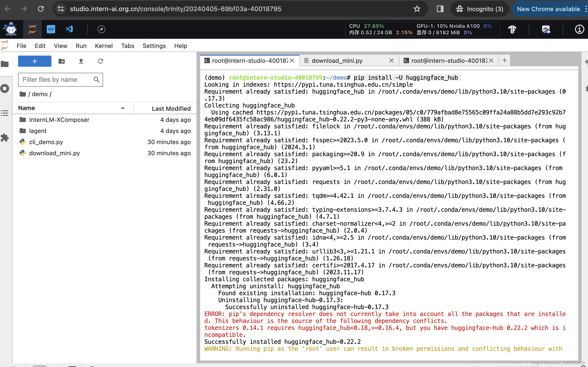Click the New Folder icon

62,61
